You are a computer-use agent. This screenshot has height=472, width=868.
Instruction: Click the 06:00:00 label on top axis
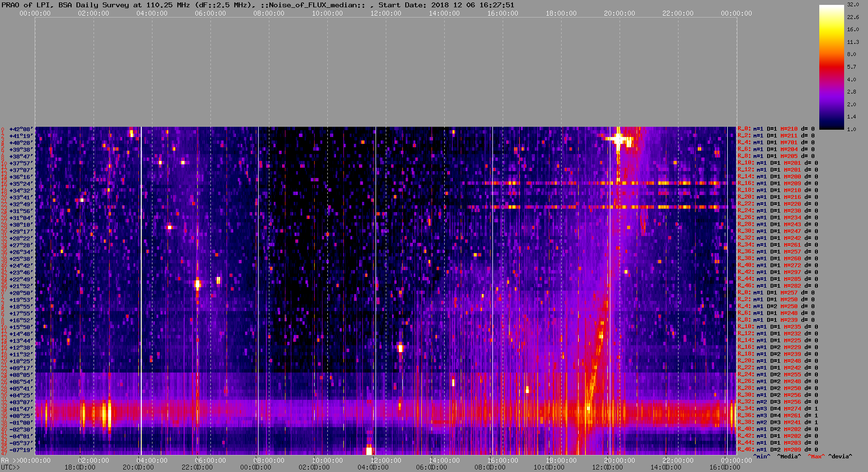pyautogui.click(x=210, y=14)
